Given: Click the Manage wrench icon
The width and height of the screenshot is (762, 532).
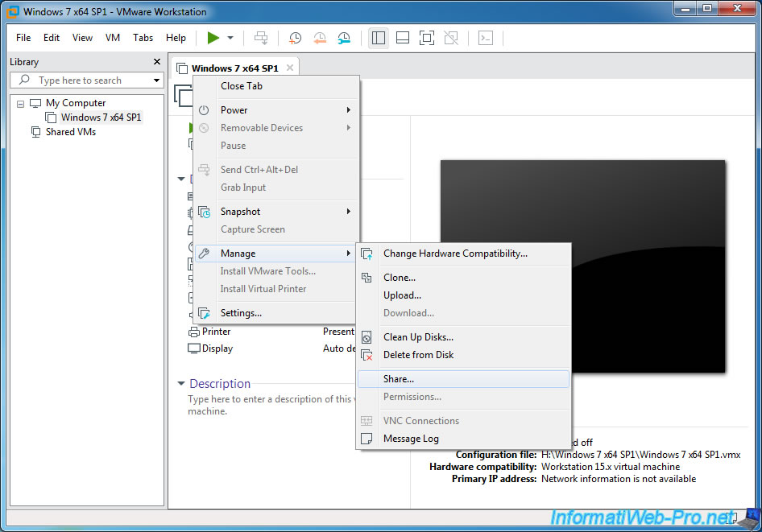Looking at the screenshot, I should point(204,254).
